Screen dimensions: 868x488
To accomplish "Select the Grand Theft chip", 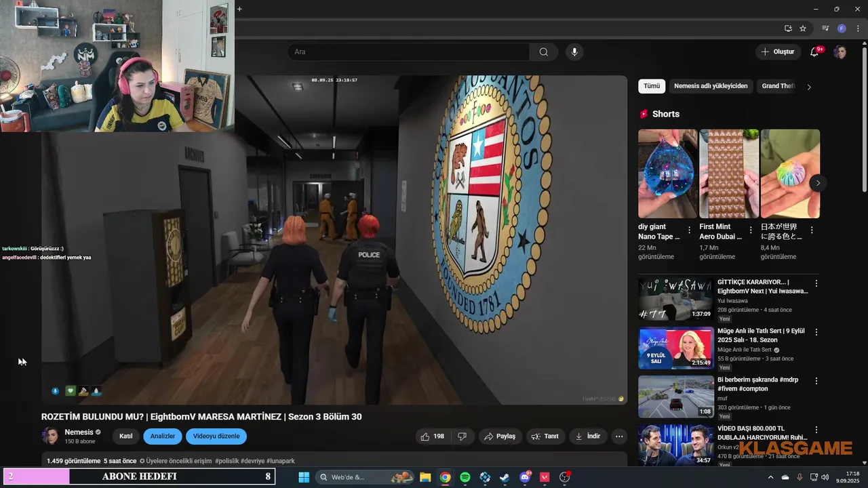I will [777, 86].
